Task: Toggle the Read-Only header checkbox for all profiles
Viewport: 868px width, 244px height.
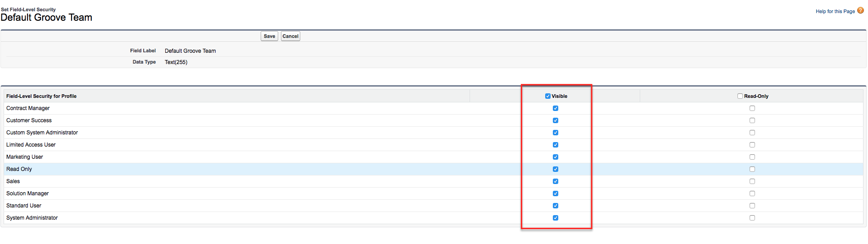Action: [740, 96]
